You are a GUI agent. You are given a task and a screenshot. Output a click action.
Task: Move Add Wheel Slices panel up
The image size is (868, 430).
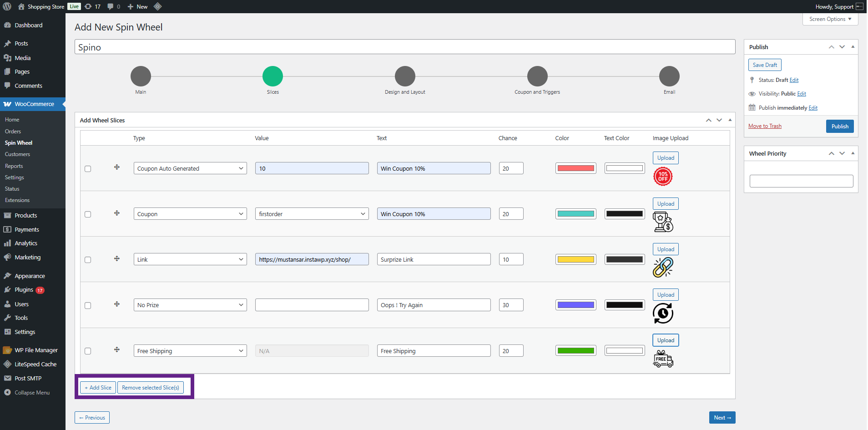708,120
